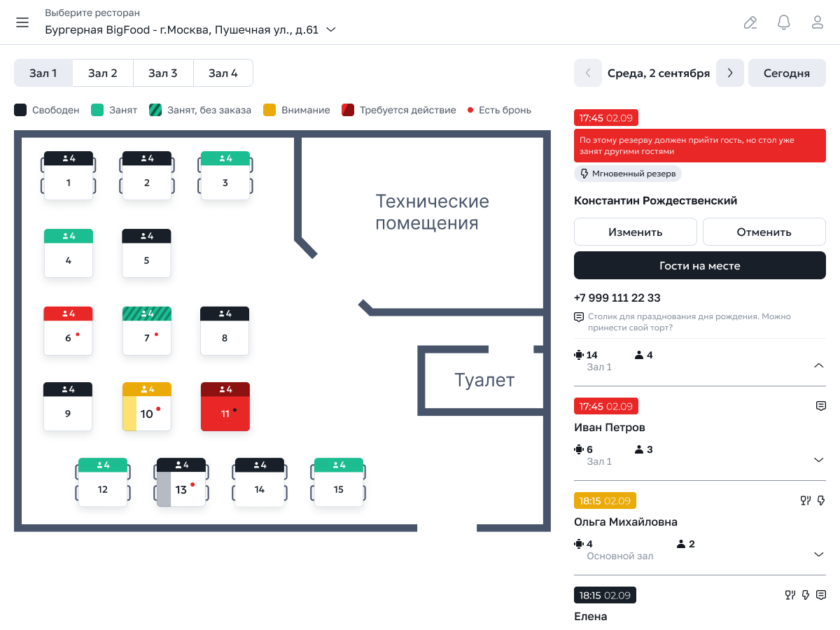The width and height of the screenshot is (840, 630).
Task: Open the hamburger menu
Action: (x=22, y=22)
